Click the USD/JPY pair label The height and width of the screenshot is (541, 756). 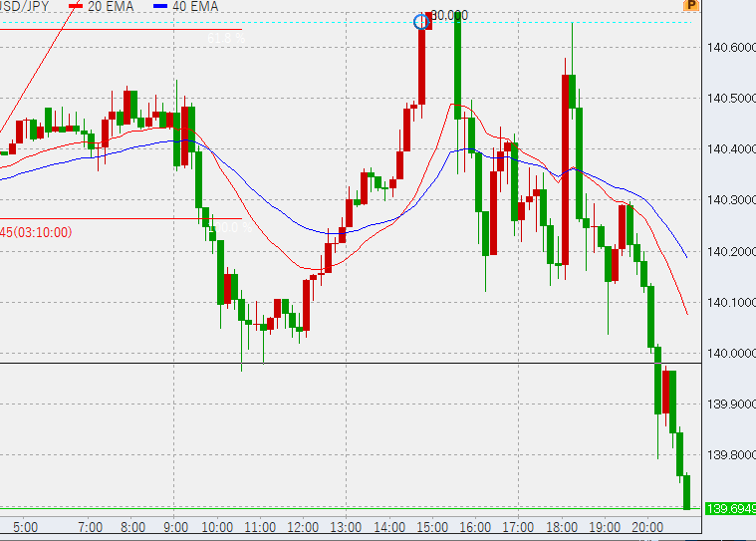24,6
